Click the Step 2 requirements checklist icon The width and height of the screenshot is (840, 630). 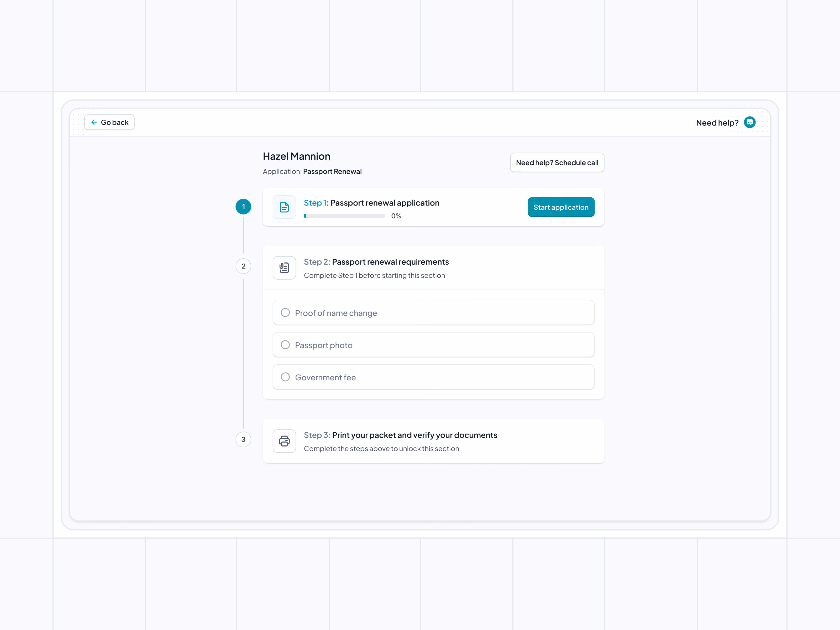[285, 268]
